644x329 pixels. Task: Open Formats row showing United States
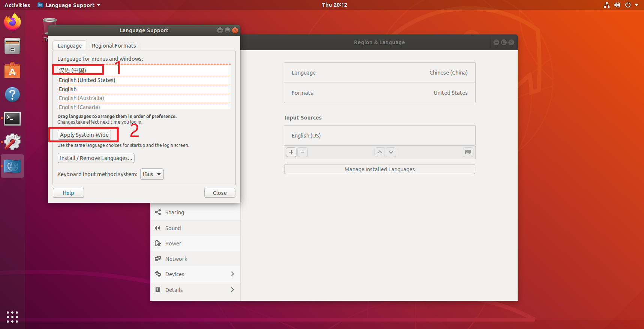[x=380, y=93]
